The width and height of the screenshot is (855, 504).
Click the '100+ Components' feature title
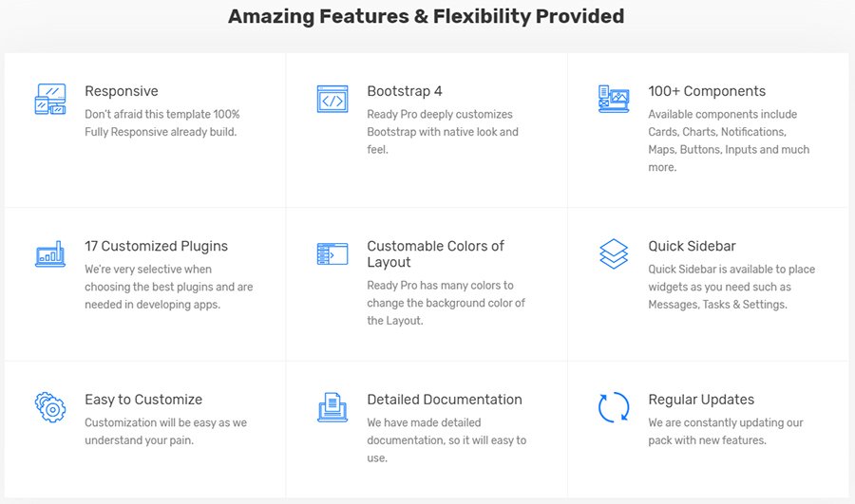pyautogui.click(x=707, y=91)
